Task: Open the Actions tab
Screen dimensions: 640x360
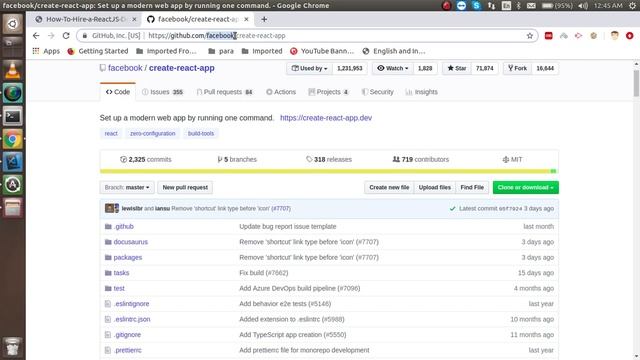Action: pyautogui.click(x=281, y=92)
